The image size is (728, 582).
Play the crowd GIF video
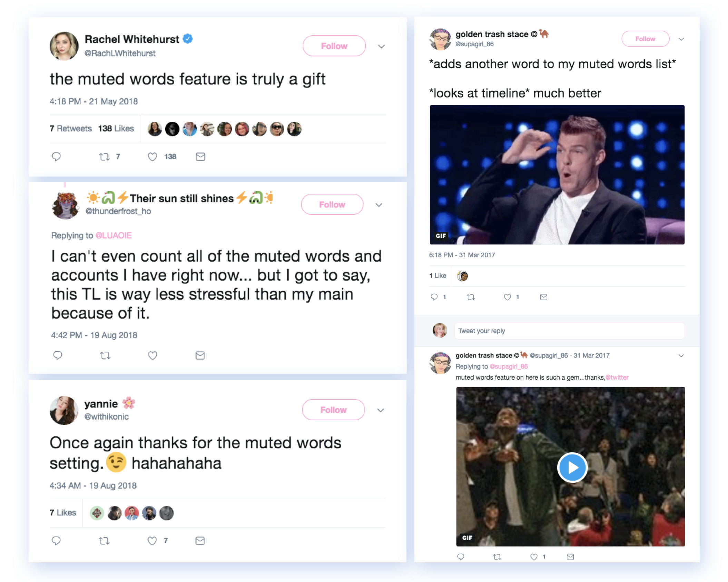572,468
